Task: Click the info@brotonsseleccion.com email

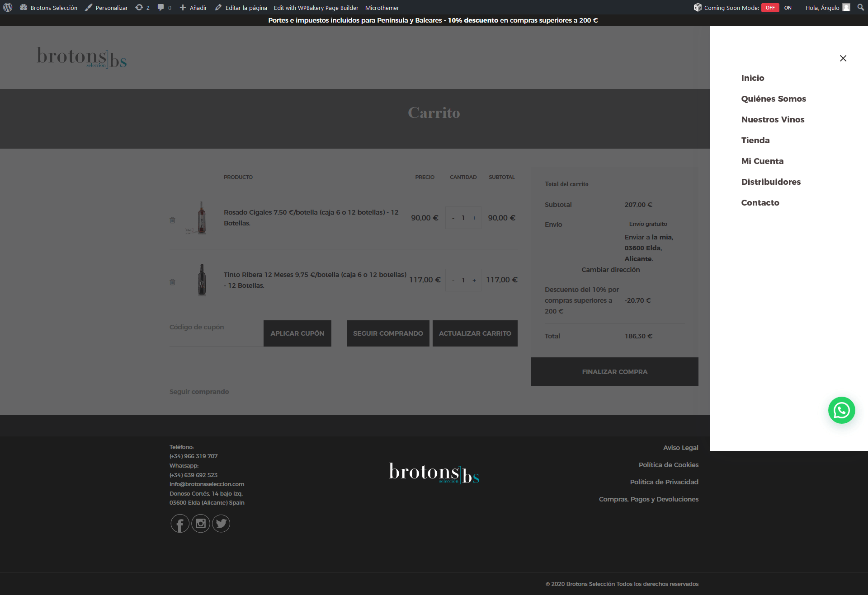Action: click(x=207, y=484)
